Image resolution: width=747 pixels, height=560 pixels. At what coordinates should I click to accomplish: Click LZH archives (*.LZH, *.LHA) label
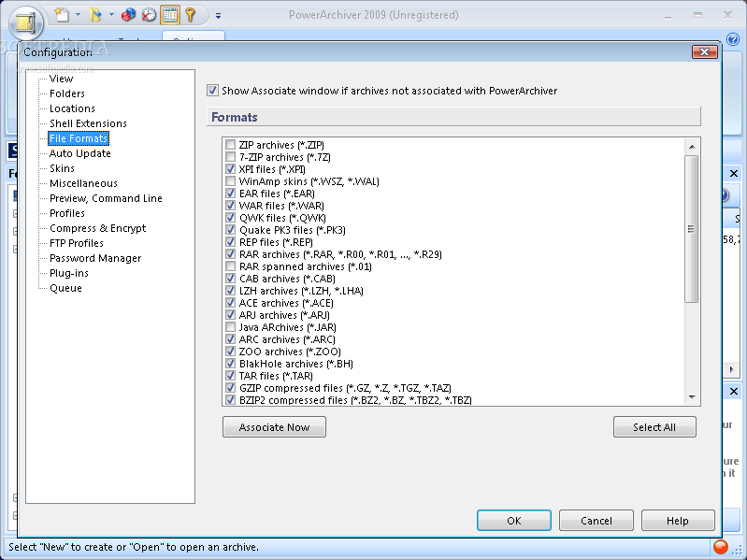(x=301, y=291)
